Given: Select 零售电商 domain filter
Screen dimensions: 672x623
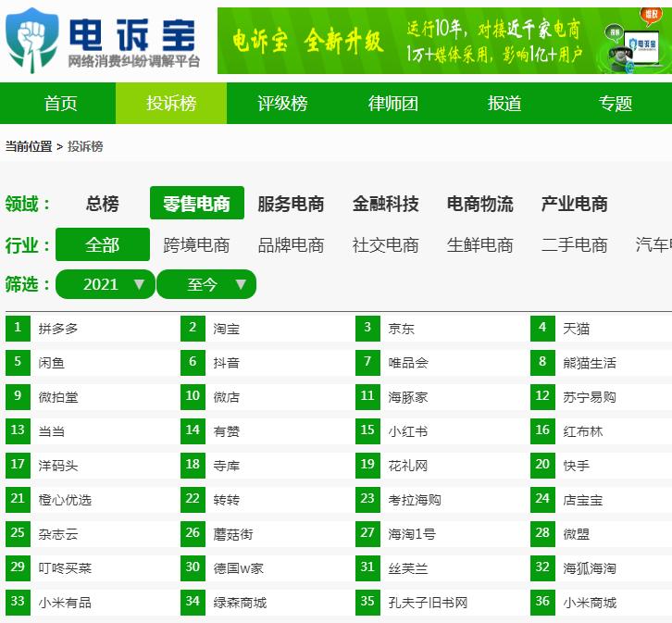Looking at the screenshot, I should coord(197,203).
